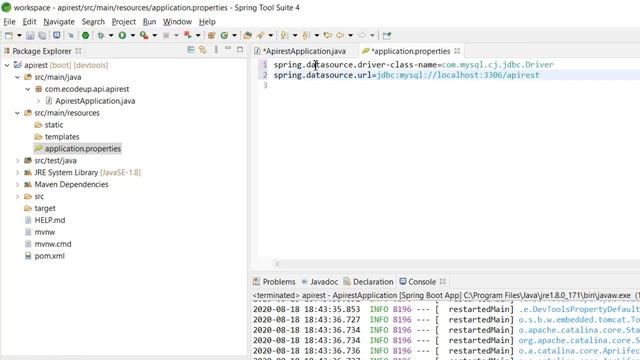This screenshot has width=640, height=360.
Task: Open the Window menu
Action: [177, 22]
